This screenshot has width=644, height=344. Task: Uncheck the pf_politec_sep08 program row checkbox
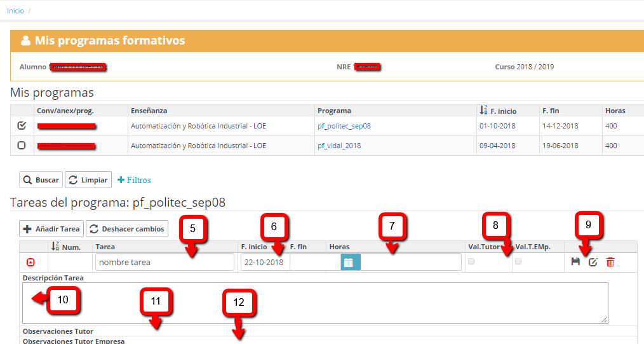(22, 126)
